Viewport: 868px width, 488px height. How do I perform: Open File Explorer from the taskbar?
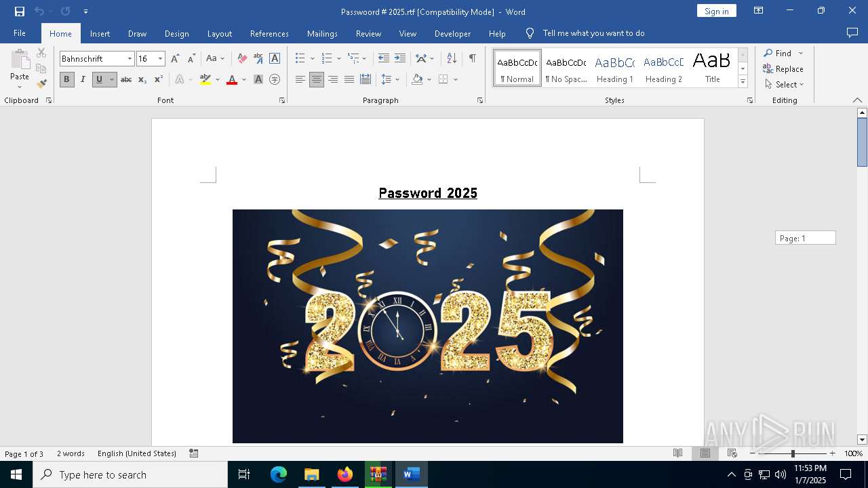[x=311, y=474]
